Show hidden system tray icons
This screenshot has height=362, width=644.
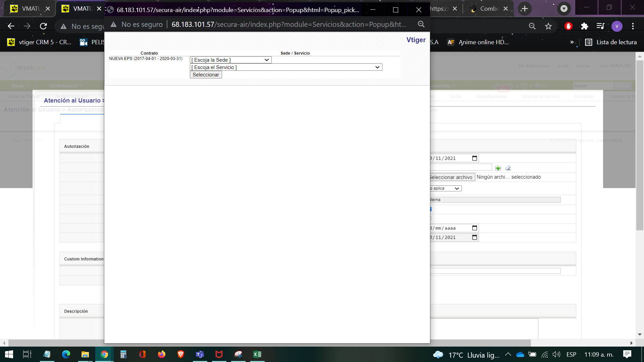[508, 354]
